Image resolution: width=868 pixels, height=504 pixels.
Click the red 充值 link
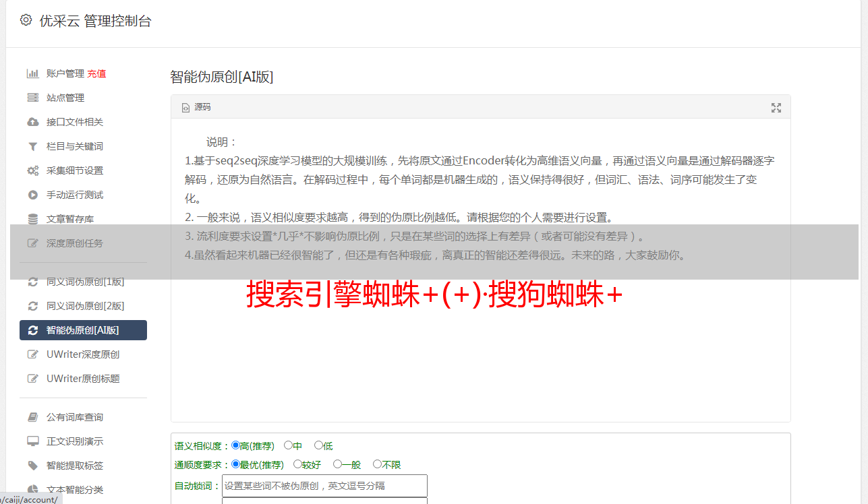pos(96,73)
